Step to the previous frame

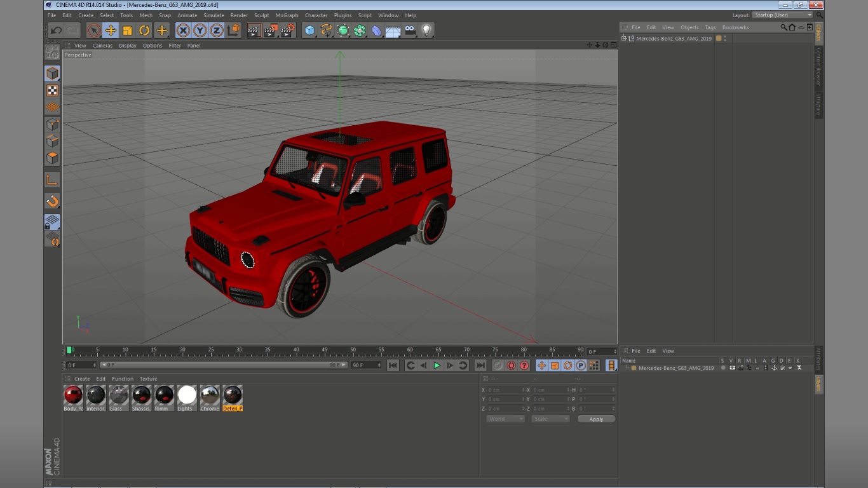(x=424, y=365)
